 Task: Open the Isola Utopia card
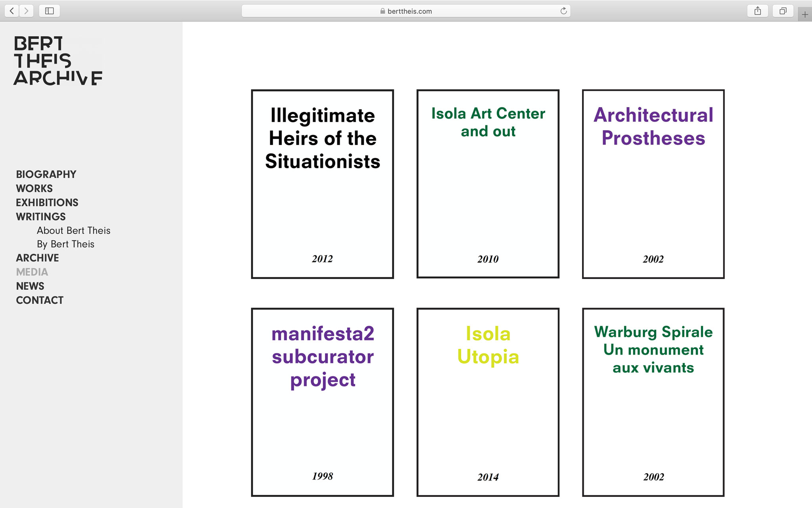488,402
